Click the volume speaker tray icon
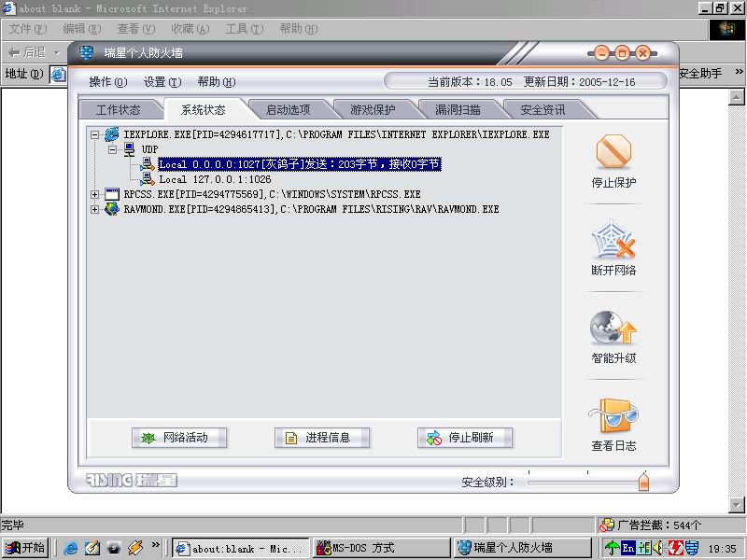Viewport: 747px width, 560px height. 659,548
